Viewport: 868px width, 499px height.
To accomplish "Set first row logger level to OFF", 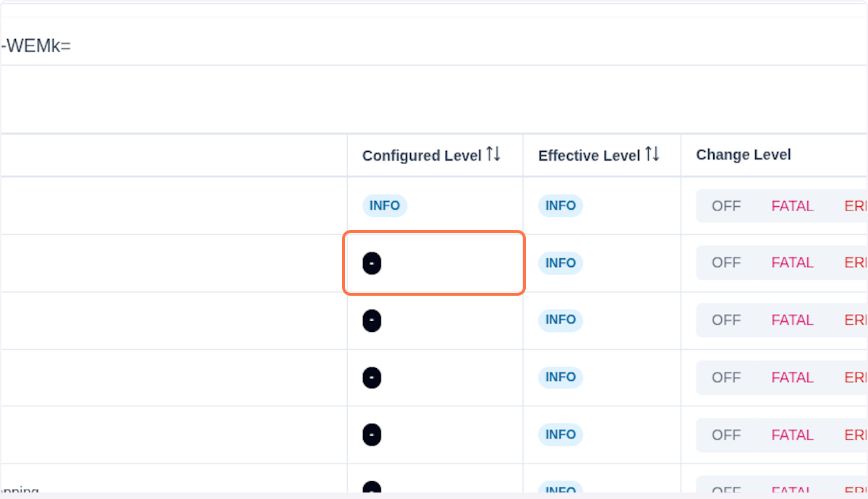I will coord(726,206).
